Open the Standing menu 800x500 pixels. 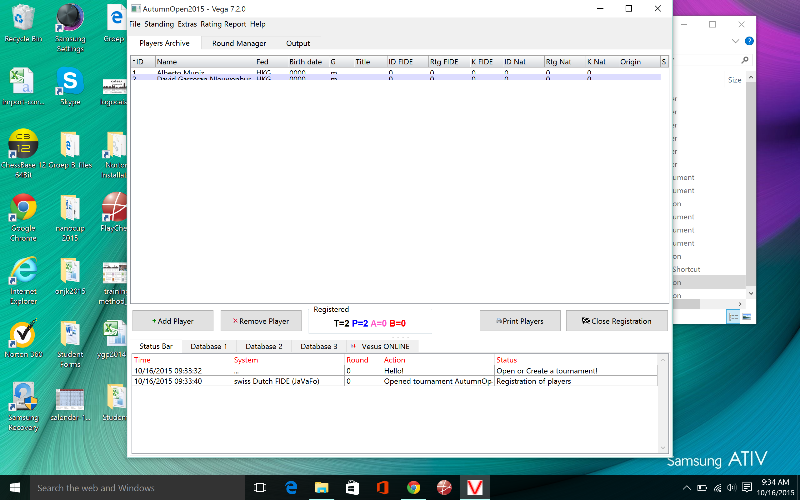pos(159,23)
